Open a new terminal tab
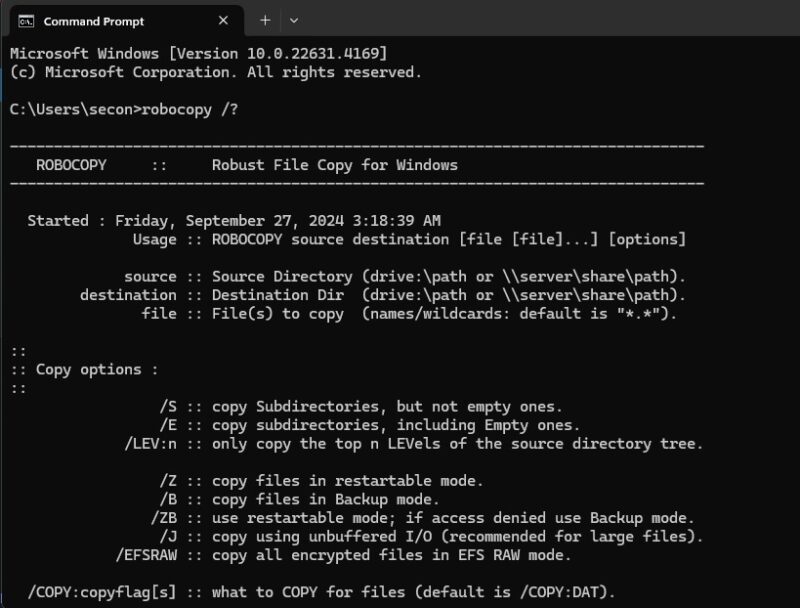Screen dimensions: 800x608 click(x=262, y=20)
